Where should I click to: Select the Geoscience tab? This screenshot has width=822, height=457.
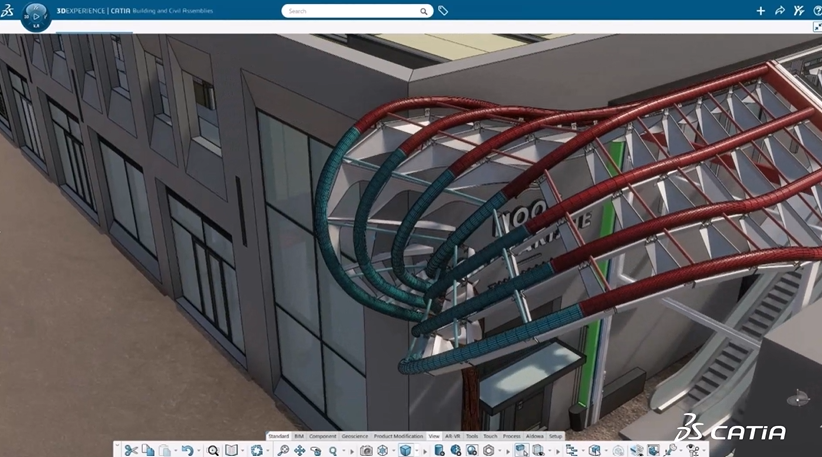(354, 436)
